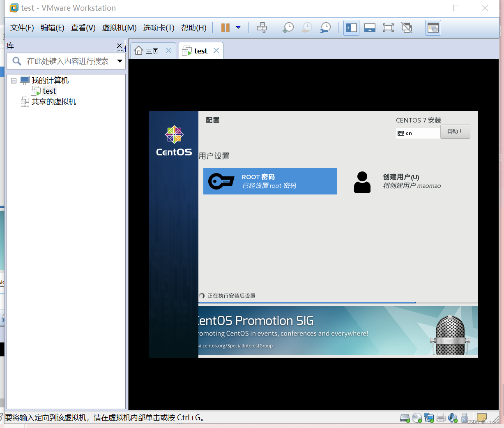Open the 编辑(E) menu
The width and height of the screenshot is (504, 428).
point(53,28)
